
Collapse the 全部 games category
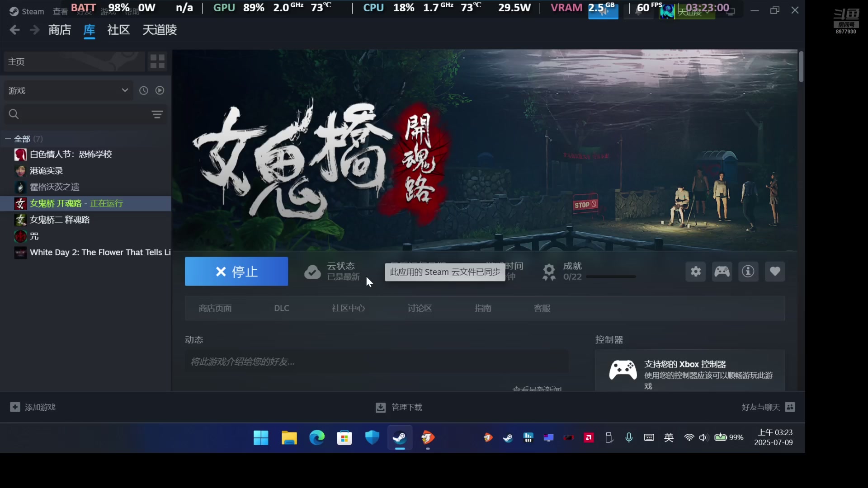tap(8, 139)
